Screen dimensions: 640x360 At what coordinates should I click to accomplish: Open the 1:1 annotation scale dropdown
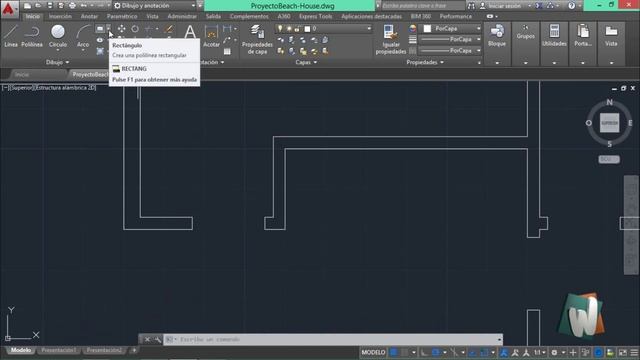540,352
